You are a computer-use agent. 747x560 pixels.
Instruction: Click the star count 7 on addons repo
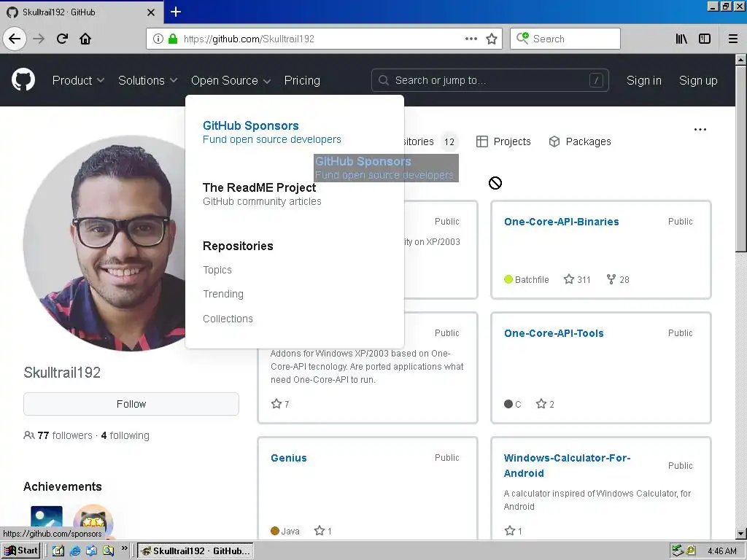pos(280,404)
